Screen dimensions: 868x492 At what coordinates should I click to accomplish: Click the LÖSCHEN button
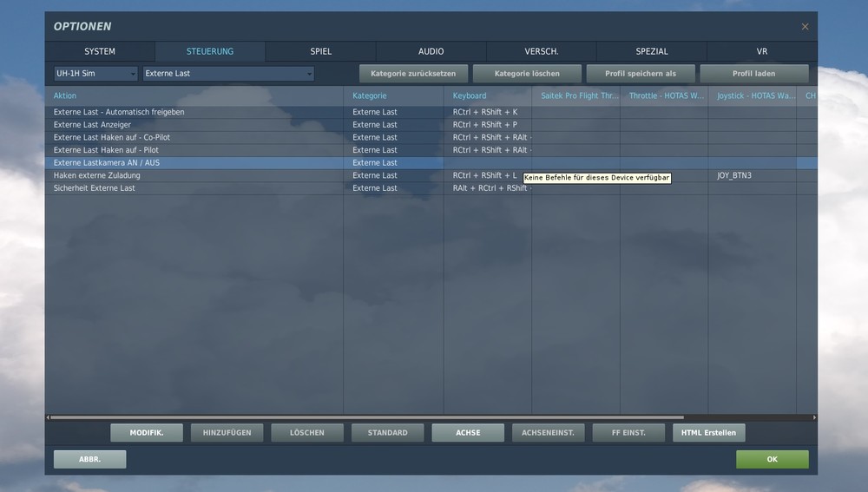point(307,433)
